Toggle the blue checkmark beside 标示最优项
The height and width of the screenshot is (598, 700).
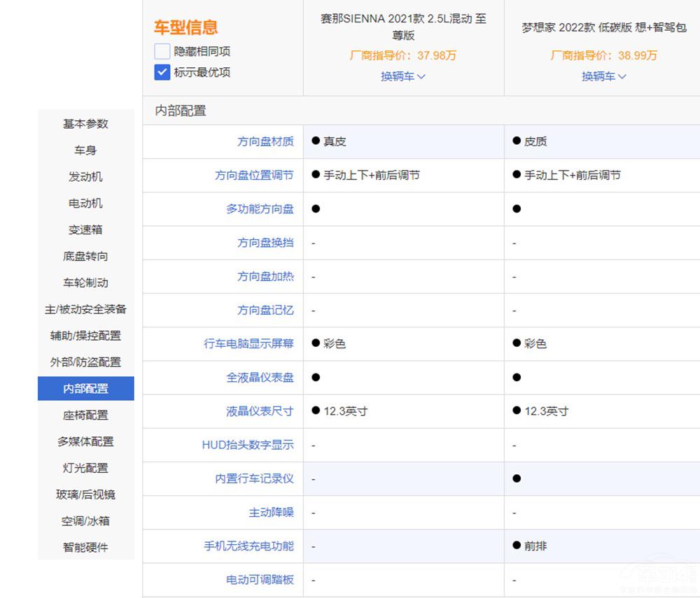(x=161, y=72)
